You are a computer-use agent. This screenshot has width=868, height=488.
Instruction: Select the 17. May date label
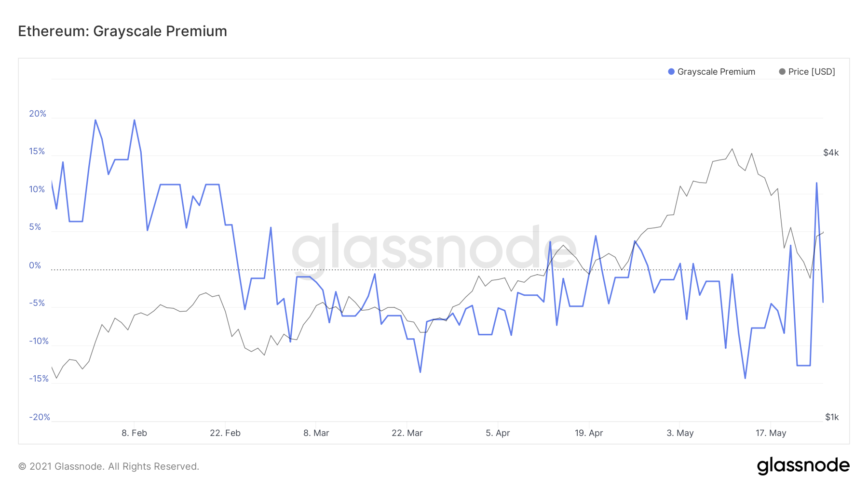[x=771, y=433]
